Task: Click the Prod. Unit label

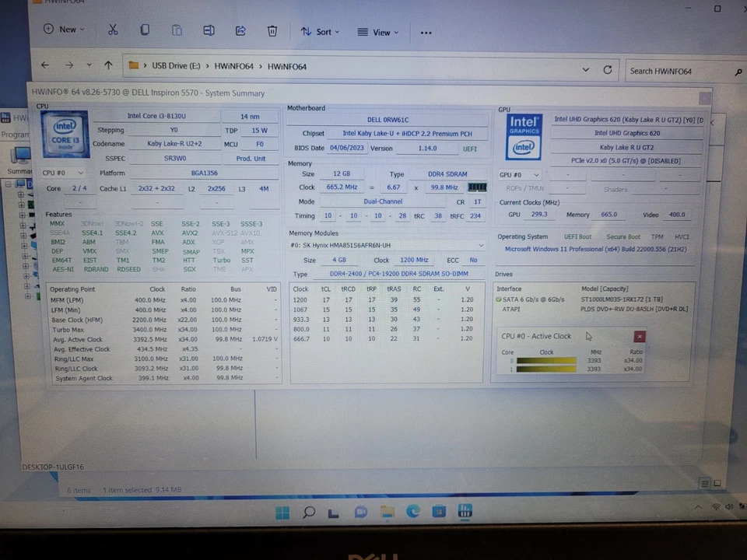Action: click(251, 159)
